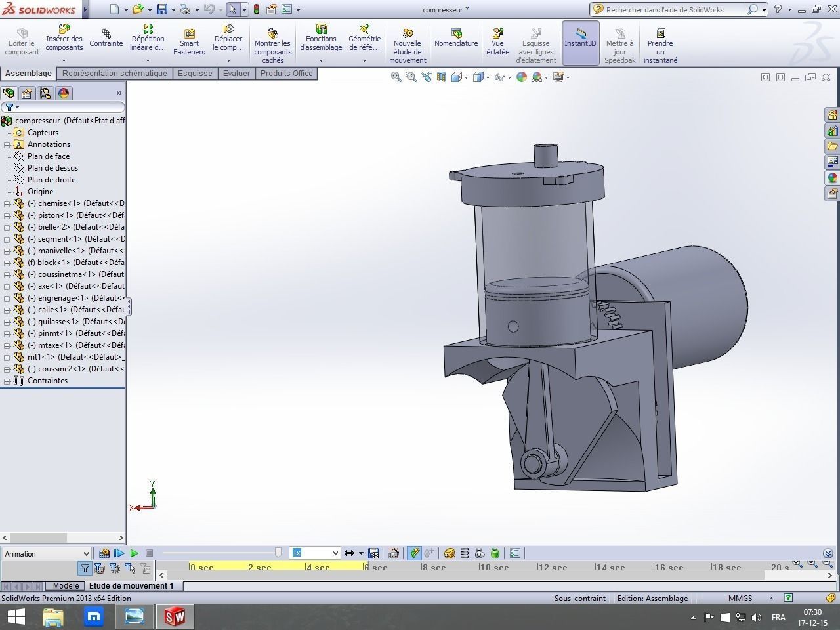
Task: Expand the Contraintes group in the tree
Action: (x=9, y=381)
